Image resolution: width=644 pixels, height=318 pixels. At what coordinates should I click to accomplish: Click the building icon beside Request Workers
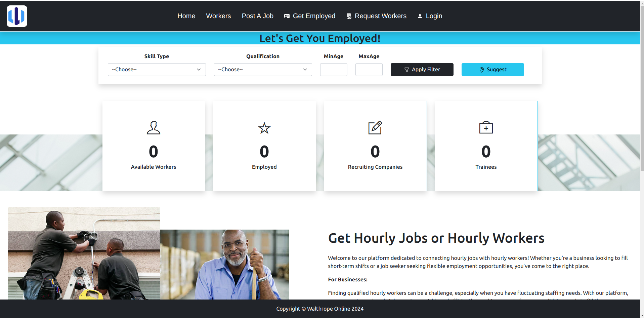(x=349, y=16)
